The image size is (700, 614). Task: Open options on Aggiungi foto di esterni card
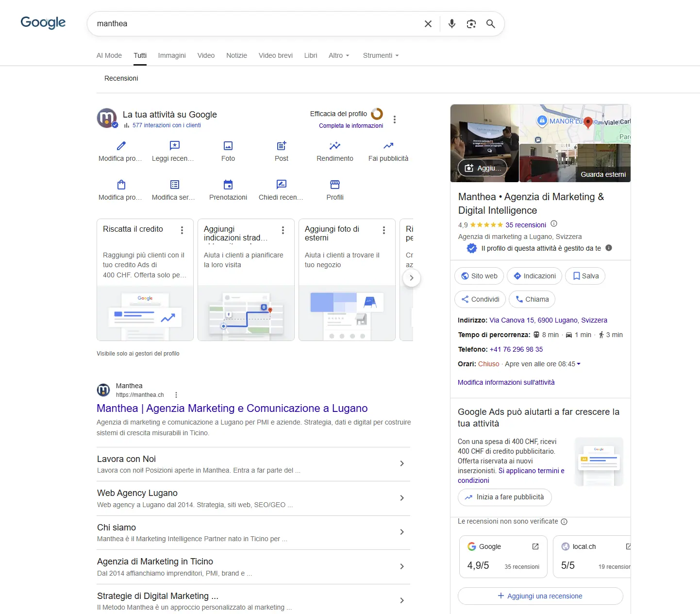[x=384, y=230]
